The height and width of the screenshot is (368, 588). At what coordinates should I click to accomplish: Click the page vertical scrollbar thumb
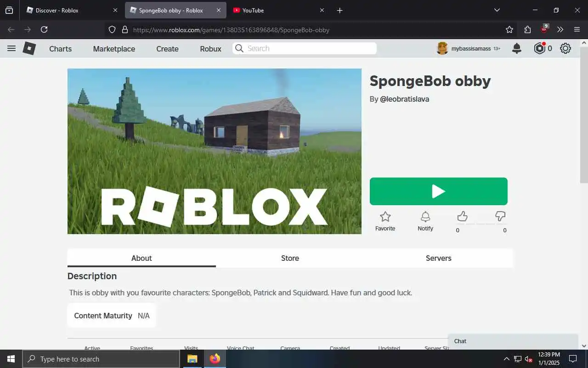(584, 115)
